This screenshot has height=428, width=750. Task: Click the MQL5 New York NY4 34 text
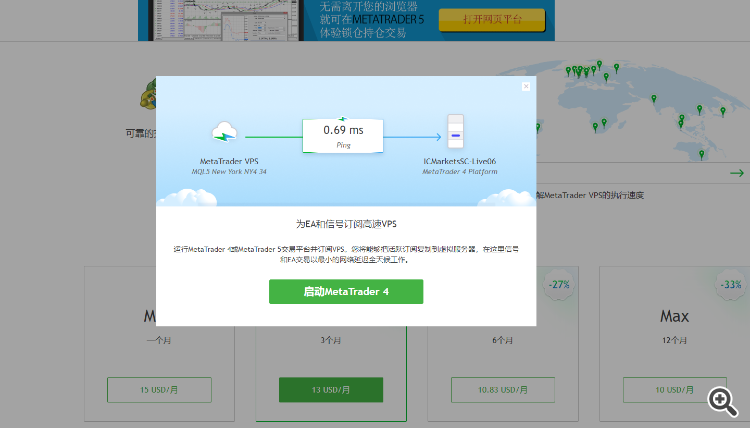pyautogui.click(x=229, y=171)
